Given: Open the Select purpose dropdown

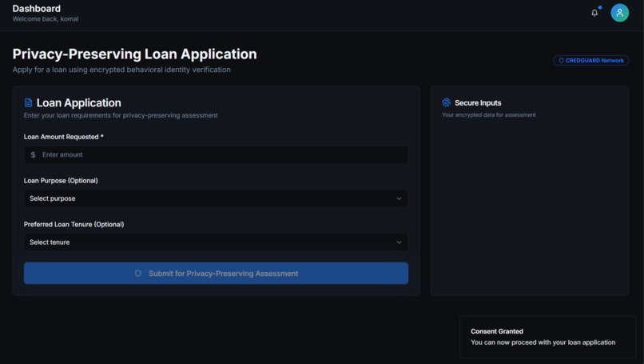Looking at the screenshot, I should click(216, 198).
